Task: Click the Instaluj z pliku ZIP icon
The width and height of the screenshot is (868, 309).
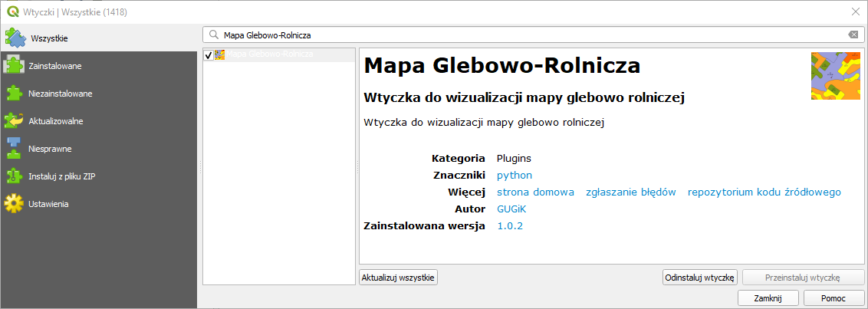Action: point(14,176)
